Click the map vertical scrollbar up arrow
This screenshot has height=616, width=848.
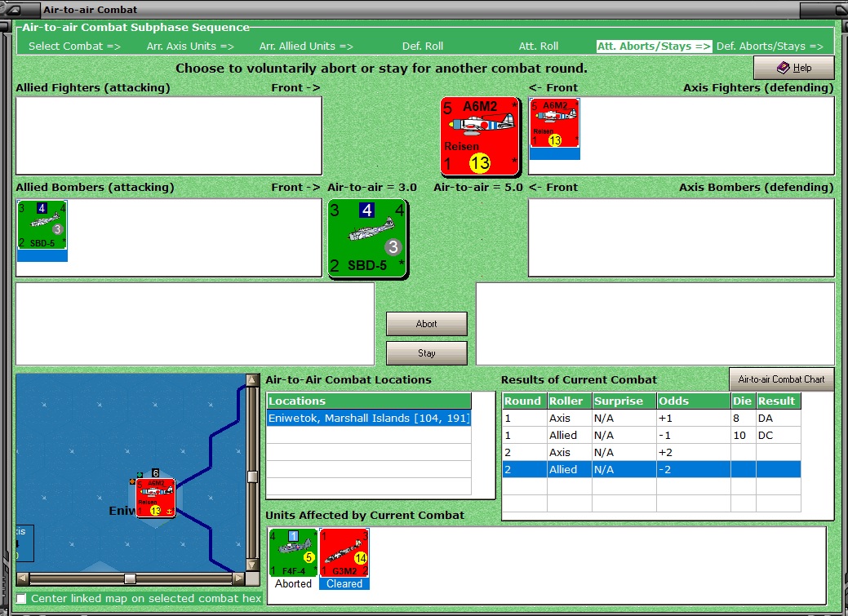tap(252, 379)
